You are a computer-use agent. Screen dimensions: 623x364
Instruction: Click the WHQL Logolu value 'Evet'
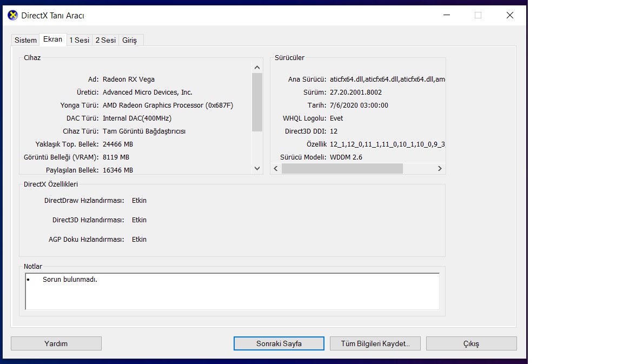(x=336, y=118)
